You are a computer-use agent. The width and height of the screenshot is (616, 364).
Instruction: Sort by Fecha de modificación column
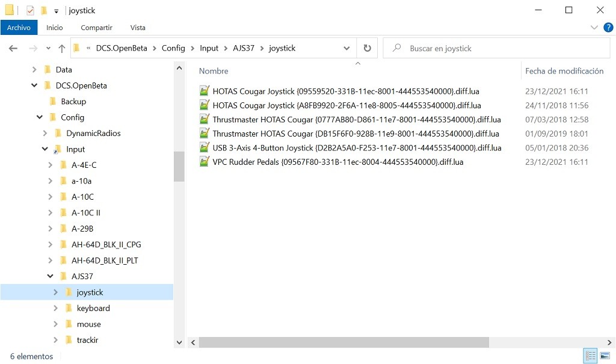pyautogui.click(x=564, y=71)
